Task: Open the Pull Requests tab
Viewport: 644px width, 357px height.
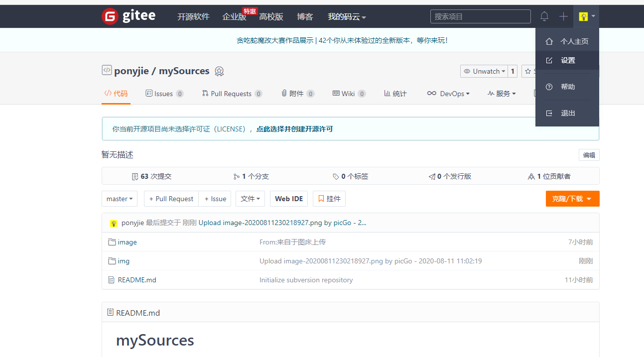Action: coord(232,94)
